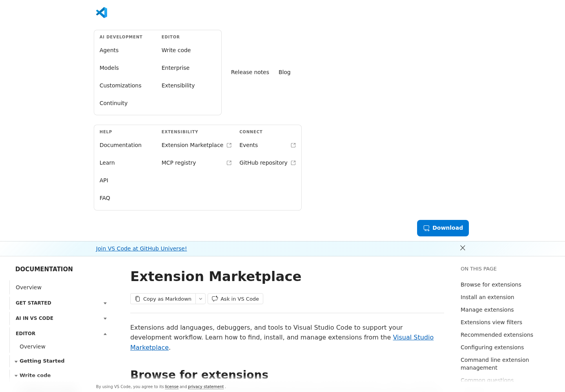Open the Models menu item
The width and height of the screenshot is (565, 392).
109,68
